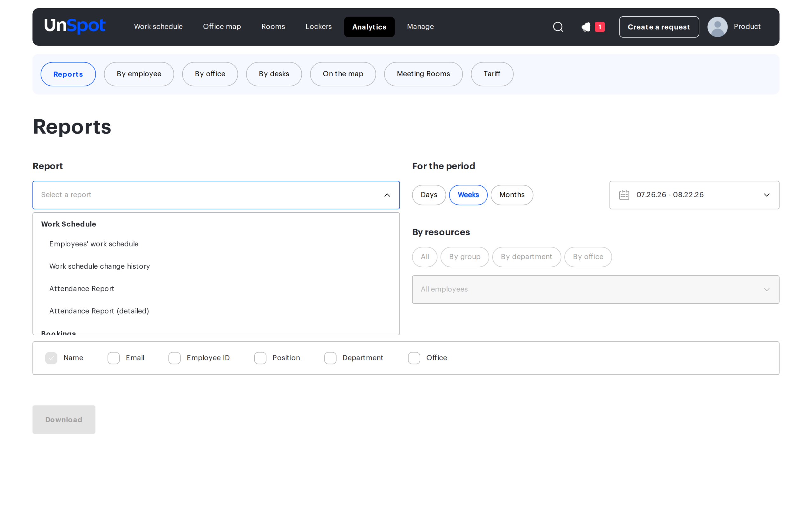The width and height of the screenshot is (812, 508).
Task: Open the search magnifier icon
Action: tap(558, 27)
